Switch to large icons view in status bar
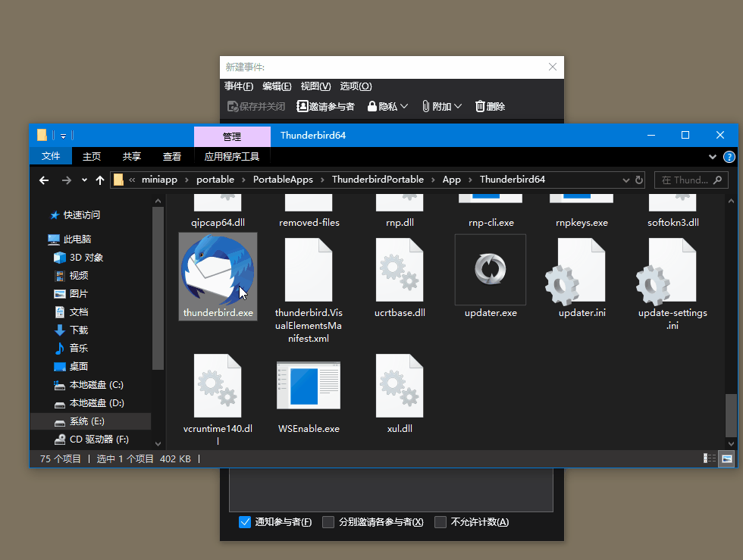Screen dimensions: 743x560 727,458
